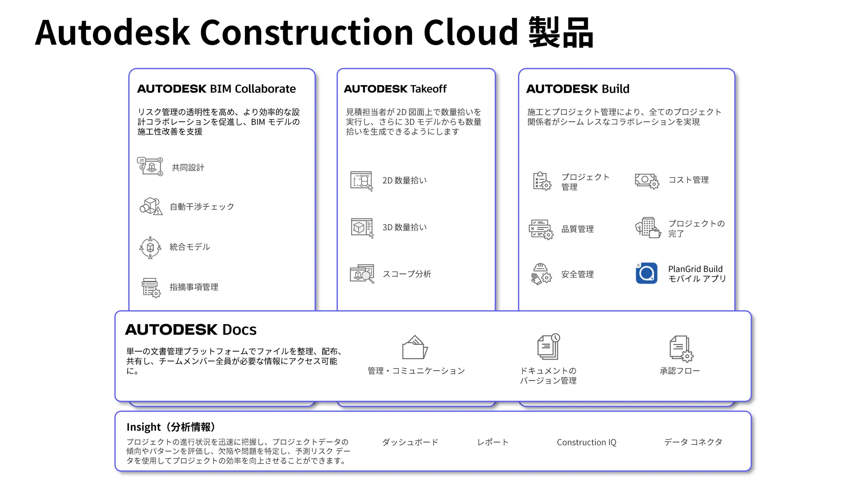Click the 統合モデル model coordination icon
The width and height of the screenshot is (868, 488).
tap(150, 247)
